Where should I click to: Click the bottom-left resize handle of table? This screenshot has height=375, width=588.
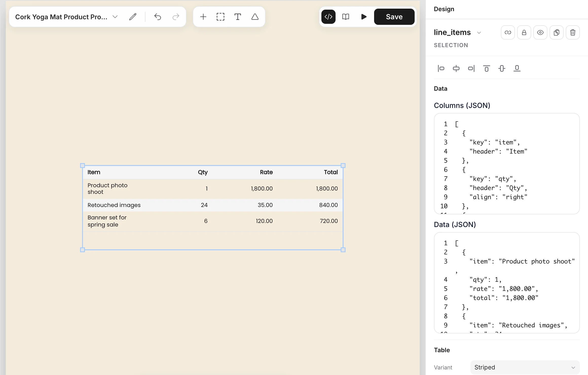click(82, 250)
